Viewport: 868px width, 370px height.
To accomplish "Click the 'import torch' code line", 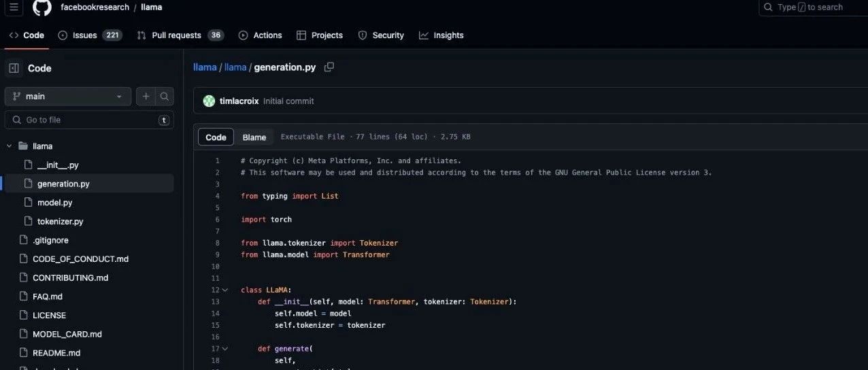I will tap(266, 220).
